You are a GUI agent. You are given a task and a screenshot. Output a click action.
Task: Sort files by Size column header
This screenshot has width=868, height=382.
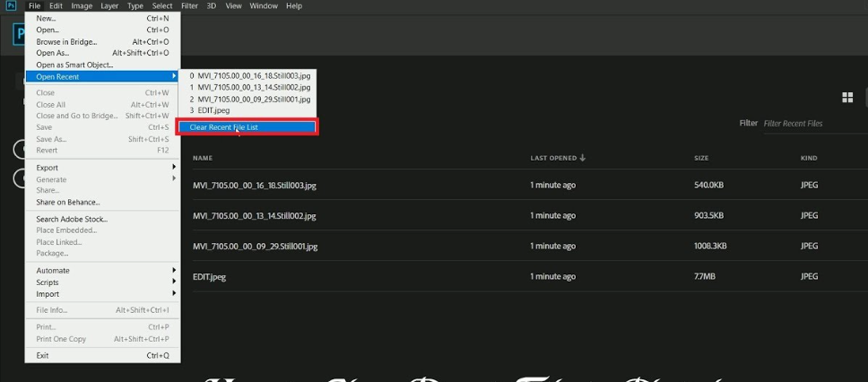click(700, 159)
